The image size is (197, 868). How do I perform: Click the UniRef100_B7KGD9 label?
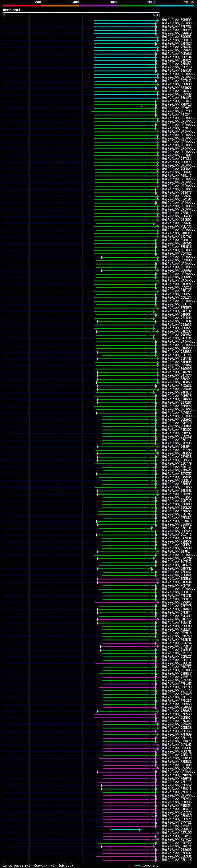(x=177, y=399)
